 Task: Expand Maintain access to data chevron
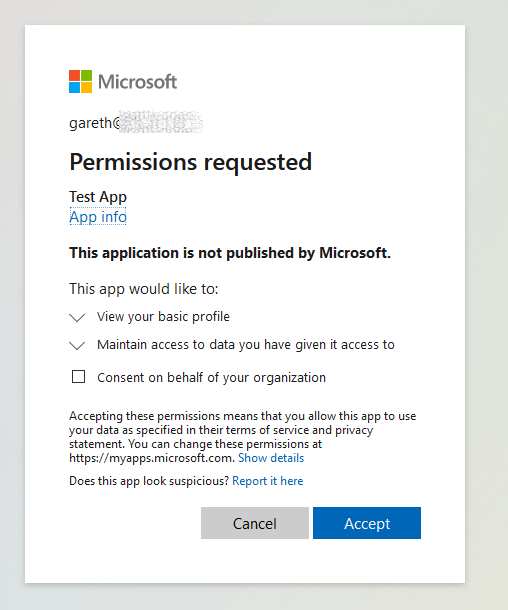pyautogui.click(x=77, y=345)
